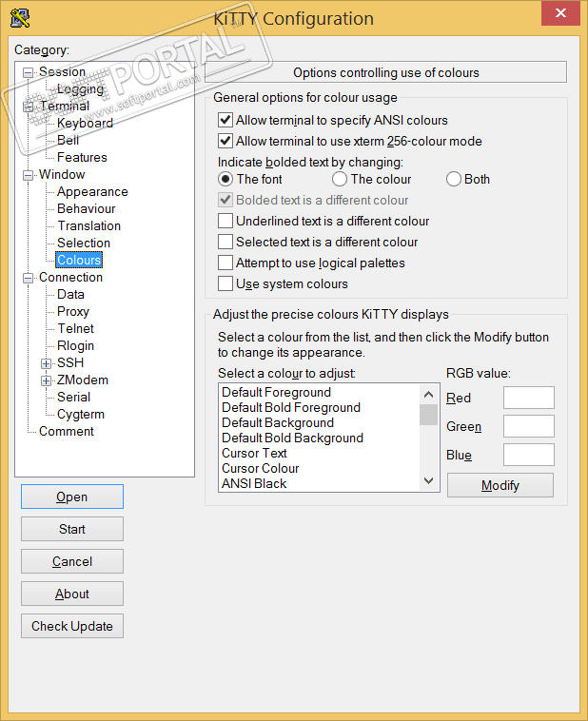Image resolution: width=588 pixels, height=721 pixels.
Task: Focus the Green RGB value field
Action: pos(529,426)
